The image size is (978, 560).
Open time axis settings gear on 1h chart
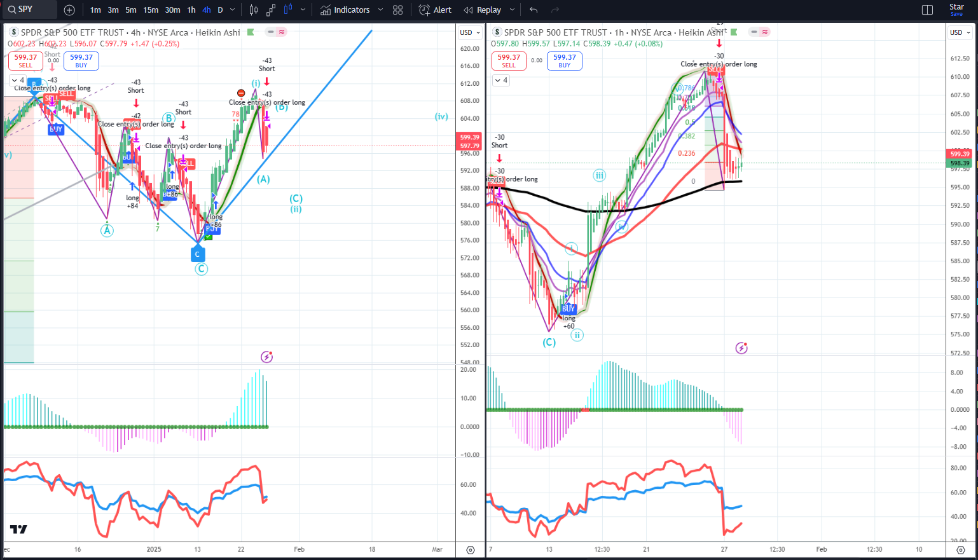[x=961, y=550]
